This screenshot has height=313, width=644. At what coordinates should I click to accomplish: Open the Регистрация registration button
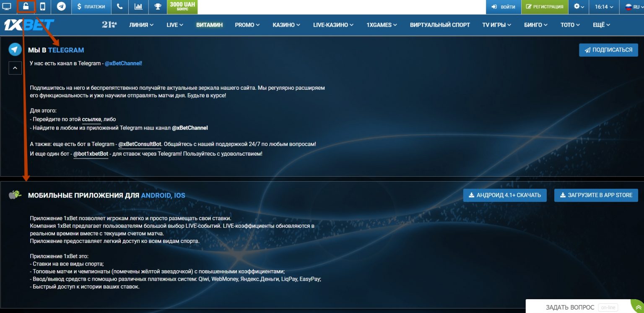tap(545, 7)
